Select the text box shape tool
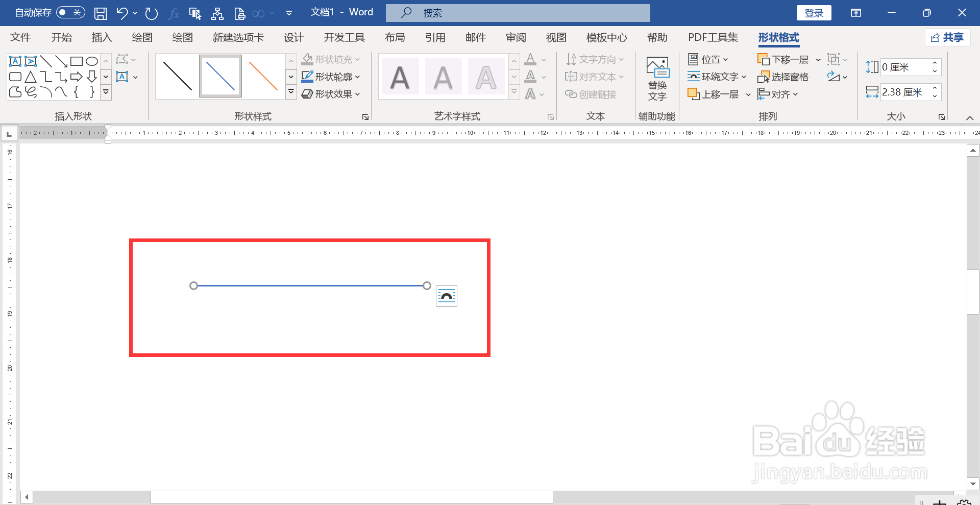Viewport: 980px width, 505px height. (x=15, y=61)
